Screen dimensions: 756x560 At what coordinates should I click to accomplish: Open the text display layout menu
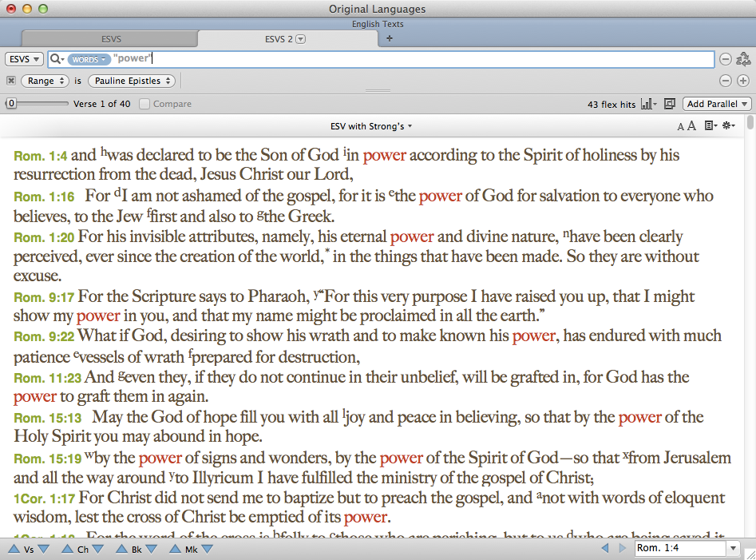pos(710,126)
